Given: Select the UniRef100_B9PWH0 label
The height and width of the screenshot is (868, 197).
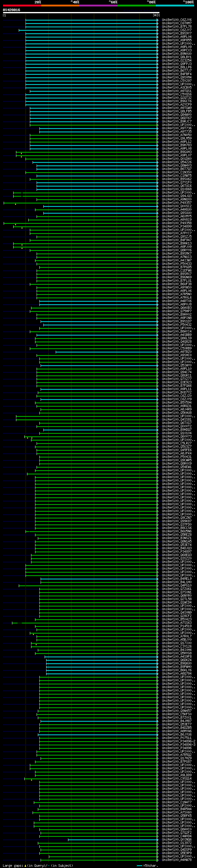Looking at the screenshot, I should click(176, 667).
